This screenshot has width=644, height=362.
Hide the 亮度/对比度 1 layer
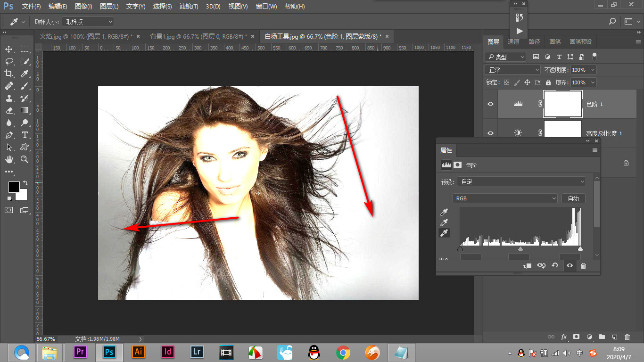490,133
